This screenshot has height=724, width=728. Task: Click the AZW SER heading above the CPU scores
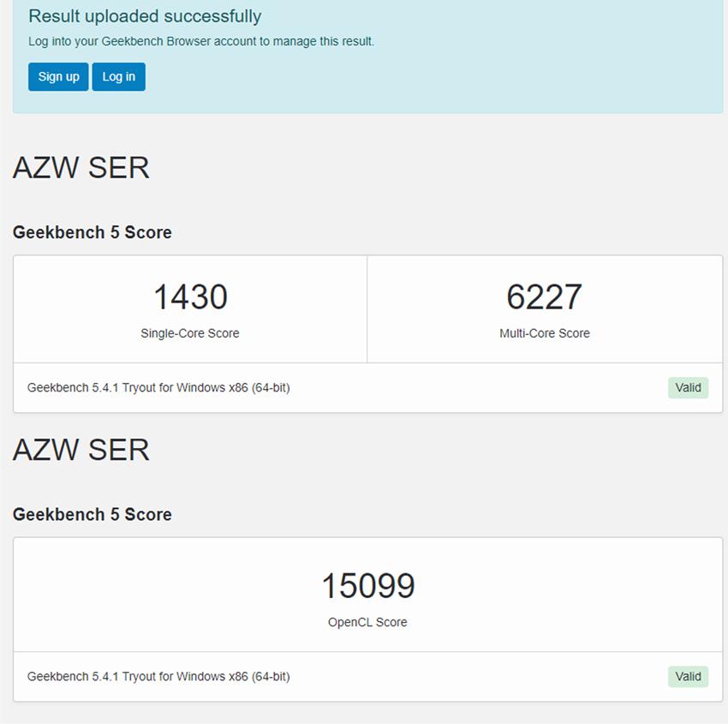click(81, 168)
